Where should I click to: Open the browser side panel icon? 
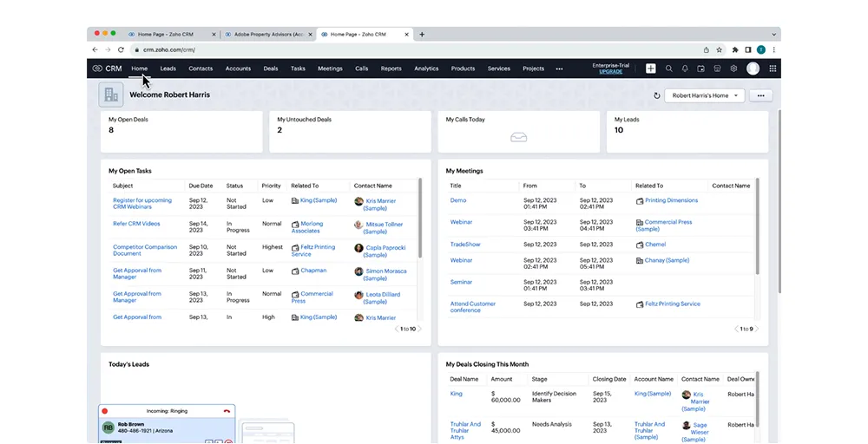[x=748, y=49]
